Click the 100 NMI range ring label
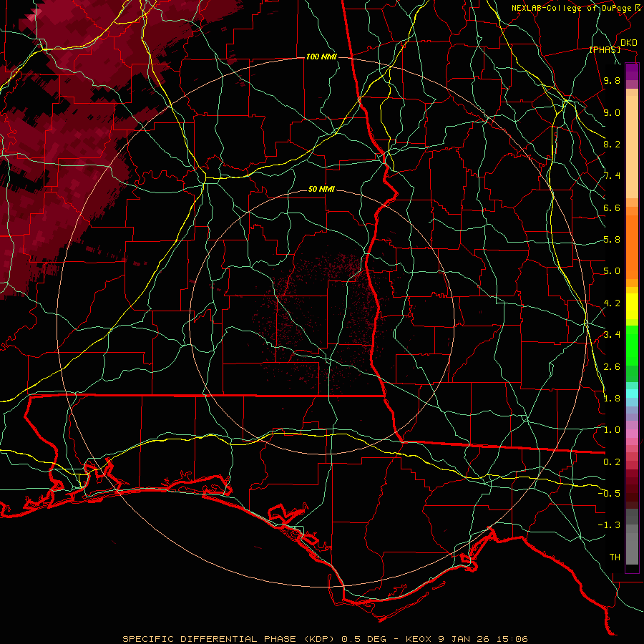The height and width of the screenshot is (644, 644). 321,57
